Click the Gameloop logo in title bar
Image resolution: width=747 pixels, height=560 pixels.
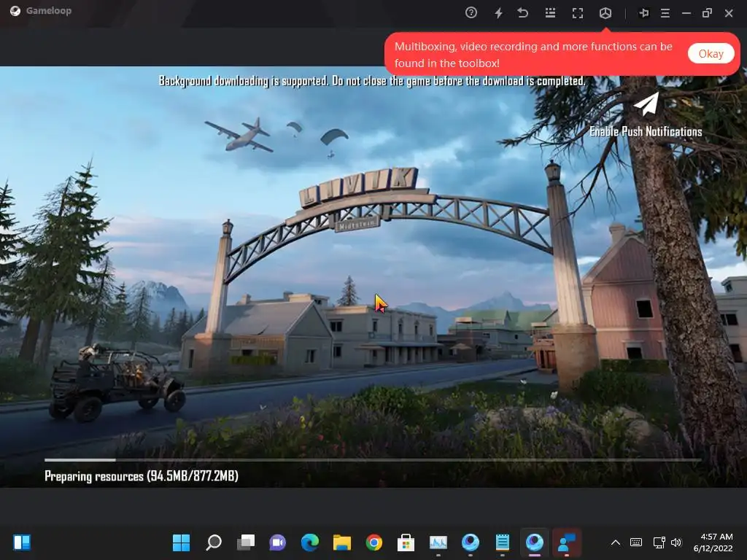point(15,10)
